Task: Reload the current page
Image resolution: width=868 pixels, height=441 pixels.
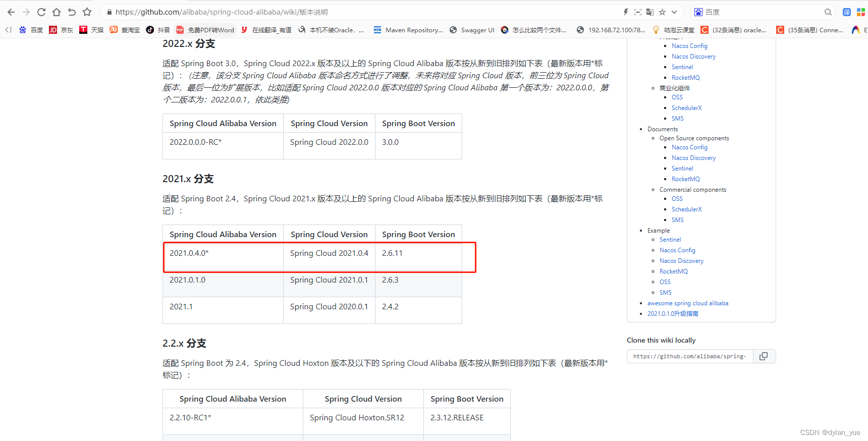Action: [x=41, y=12]
